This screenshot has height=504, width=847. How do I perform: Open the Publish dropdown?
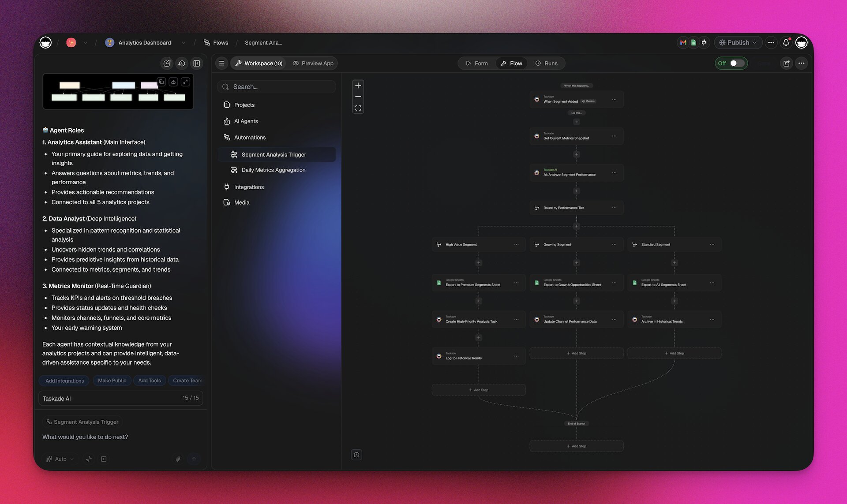coord(738,43)
